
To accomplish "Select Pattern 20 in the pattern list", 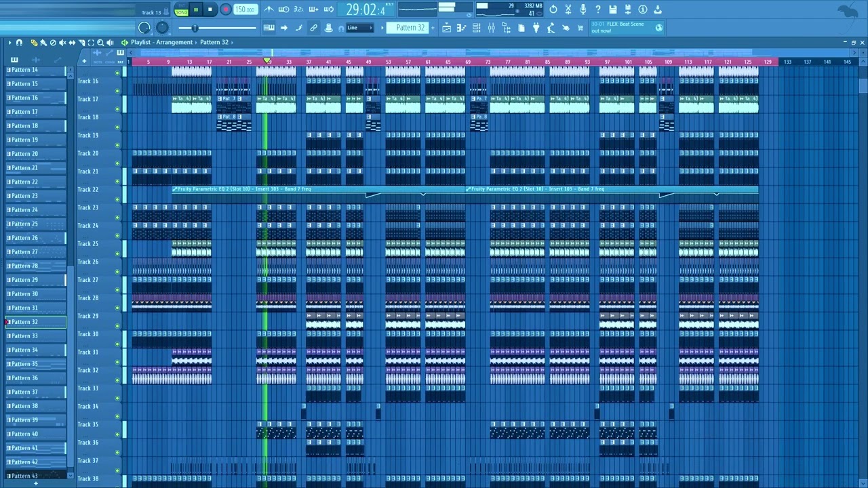I will (35, 154).
